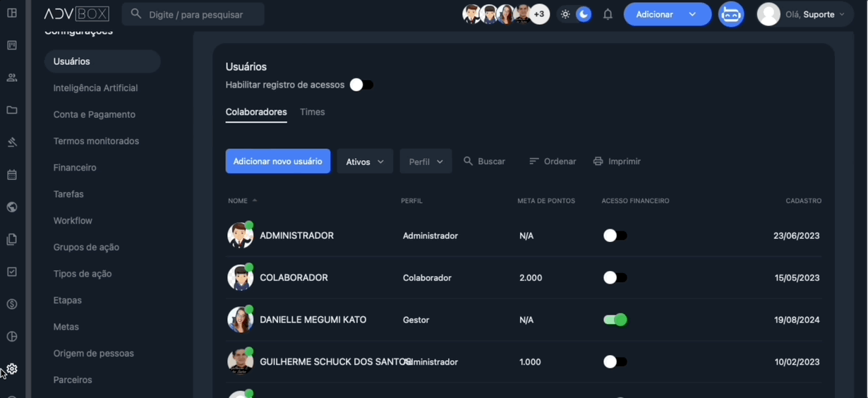The width and height of the screenshot is (868, 398).
Task: Open Tarefas settings
Action: click(x=68, y=194)
